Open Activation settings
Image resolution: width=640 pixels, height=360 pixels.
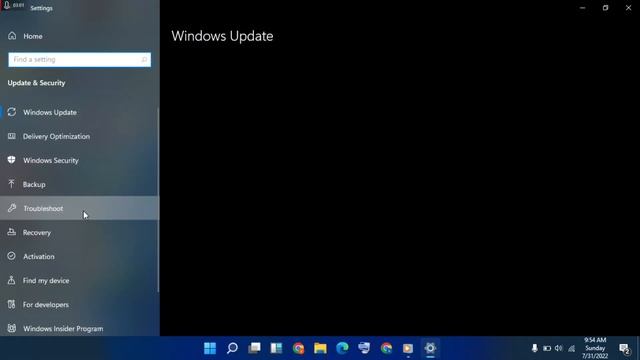pos(80,257)
